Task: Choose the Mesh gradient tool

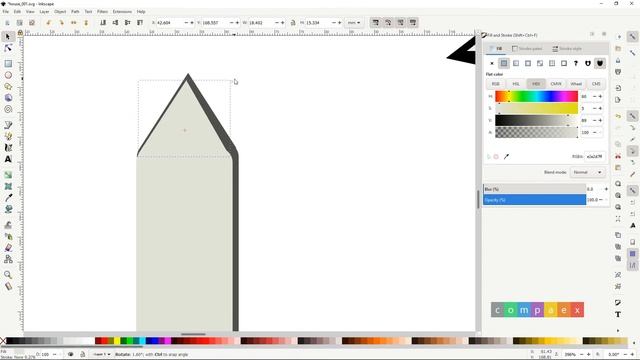Action: (x=8, y=186)
